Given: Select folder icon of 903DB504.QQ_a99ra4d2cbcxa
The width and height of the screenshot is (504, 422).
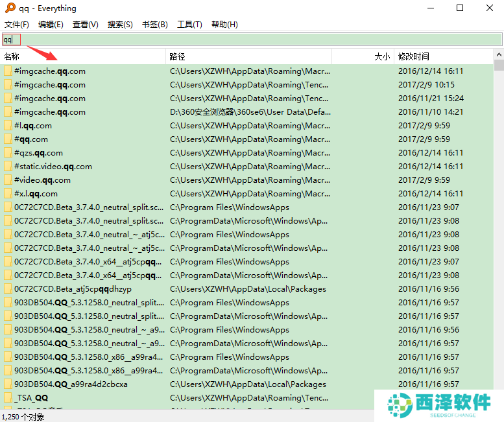Looking at the screenshot, I should tap(8, 384).
